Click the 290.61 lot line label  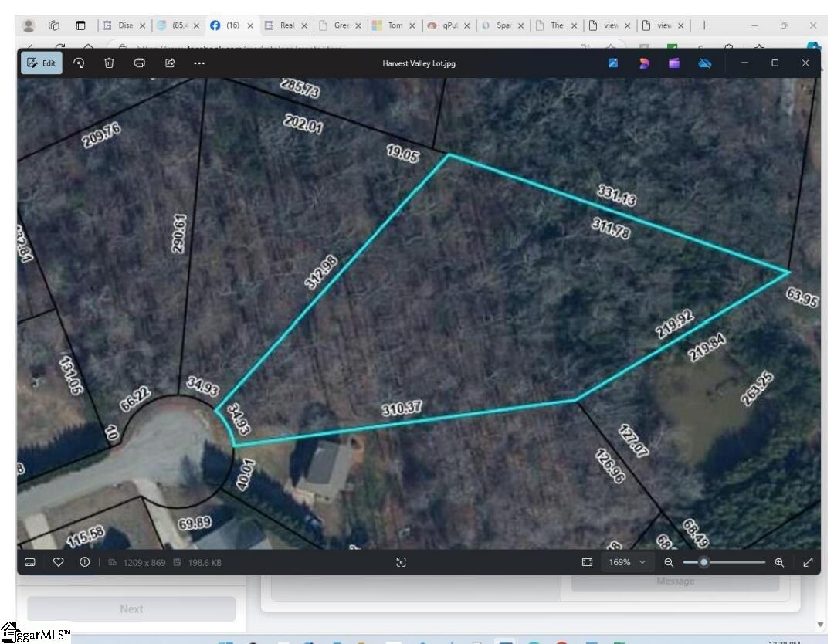pos(179,233)
